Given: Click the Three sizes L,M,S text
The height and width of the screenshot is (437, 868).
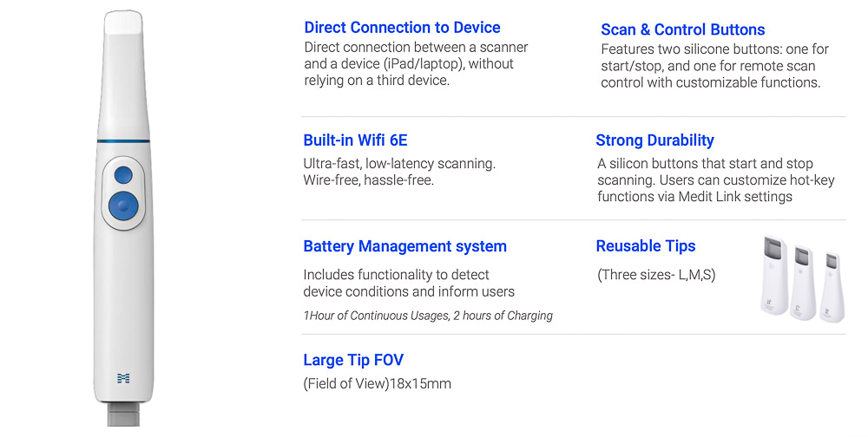Looking at the screenshot, I should click(x=656, y=275).
